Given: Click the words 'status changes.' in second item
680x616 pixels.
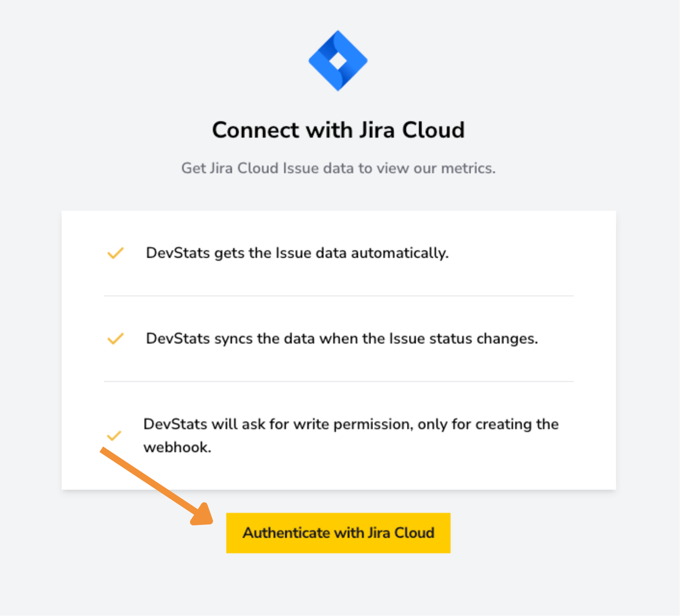Looking at the screenshot, I should 483,339.
